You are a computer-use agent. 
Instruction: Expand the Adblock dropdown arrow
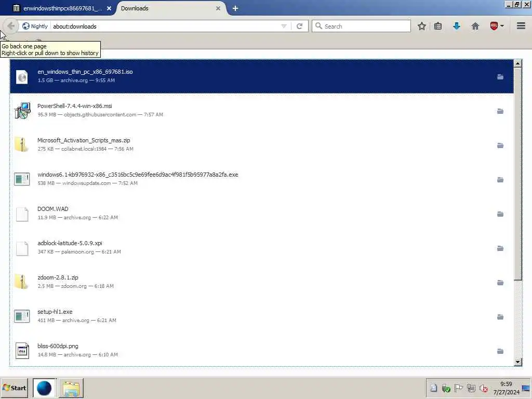502,26
